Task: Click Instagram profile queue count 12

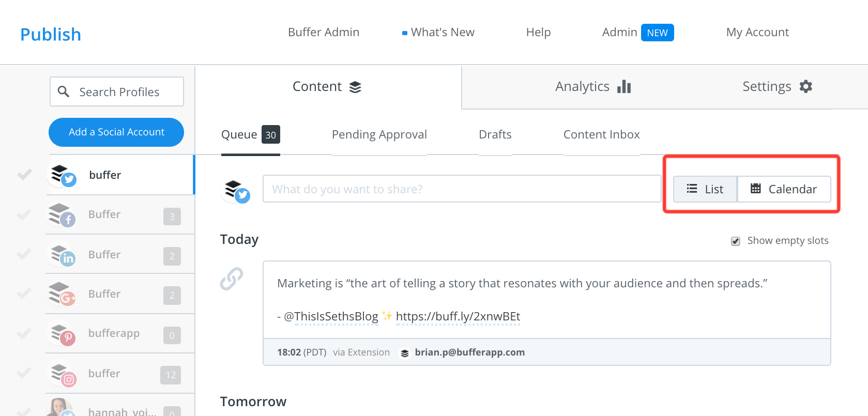Action: click(x=171, y=375)
